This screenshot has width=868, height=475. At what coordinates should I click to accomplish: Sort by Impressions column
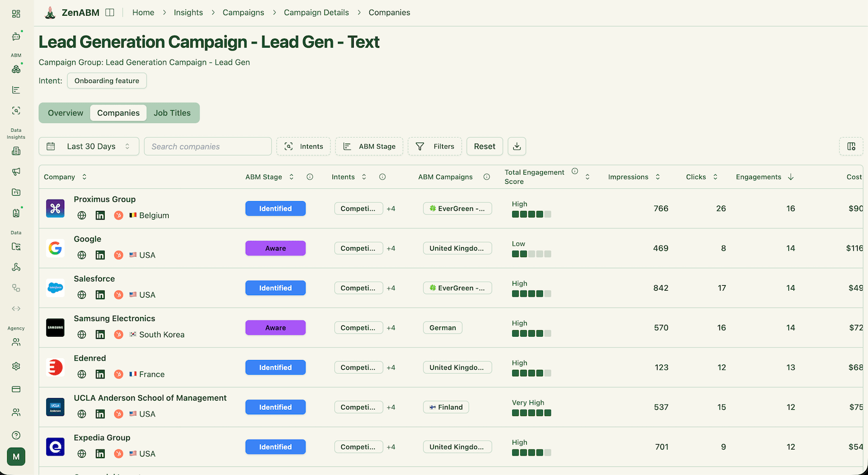coord(634,177)
